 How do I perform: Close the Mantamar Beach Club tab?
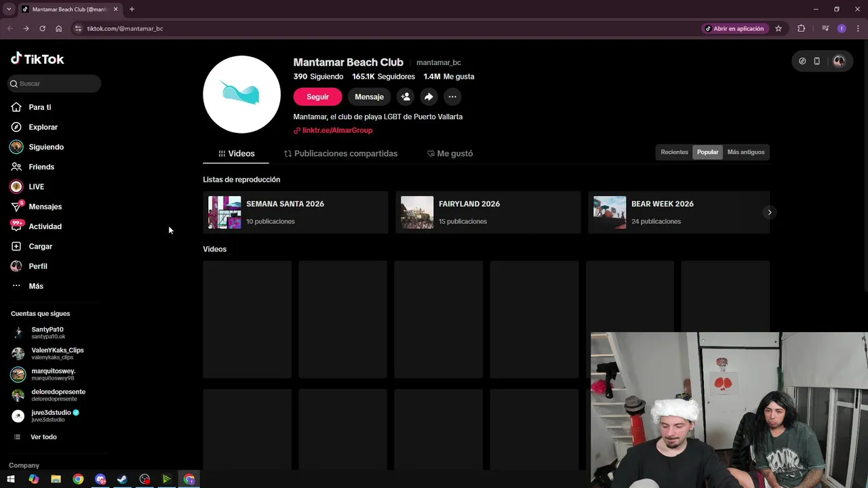pos(116,9)
